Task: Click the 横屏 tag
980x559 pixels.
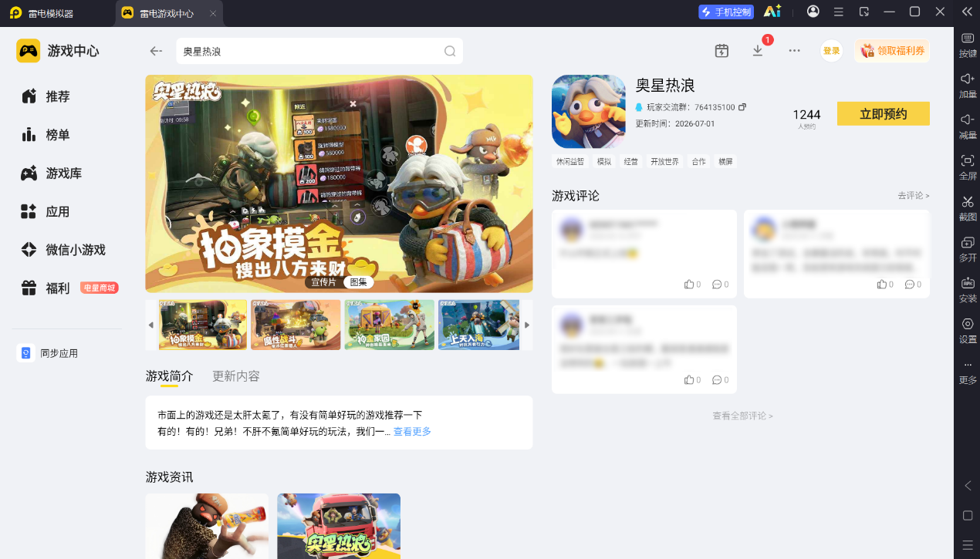Action: click(x=725, y=162)
